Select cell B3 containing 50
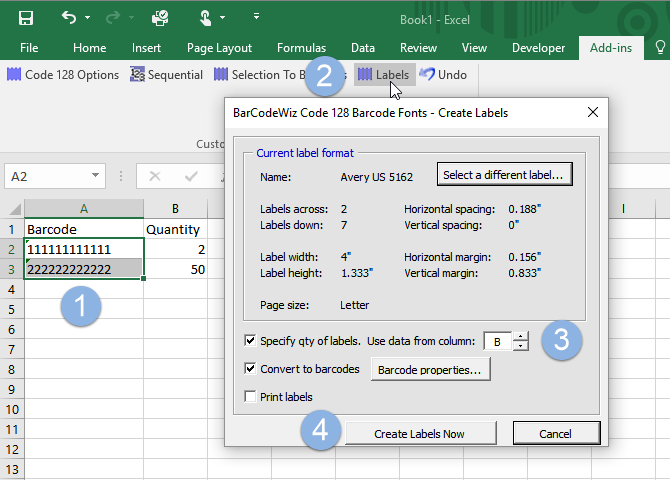The height and width of the screenshot is (480, 670). [x=175, y=270]
